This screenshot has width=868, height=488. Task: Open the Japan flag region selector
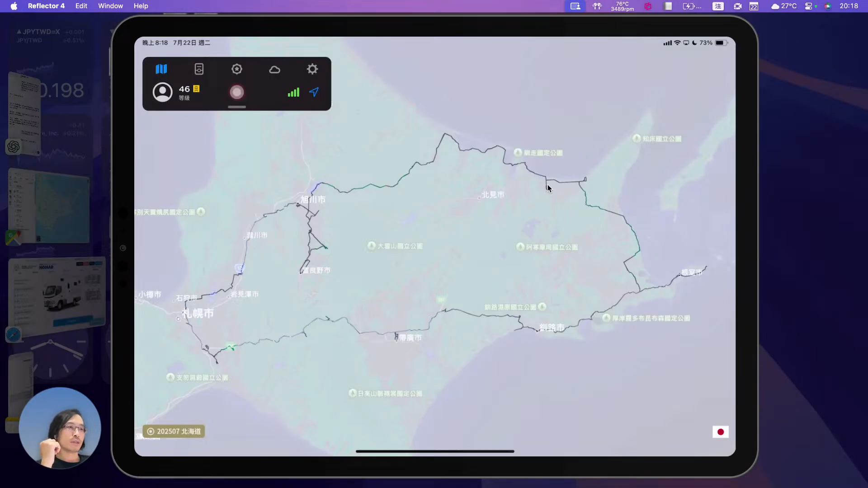point(720,432)
